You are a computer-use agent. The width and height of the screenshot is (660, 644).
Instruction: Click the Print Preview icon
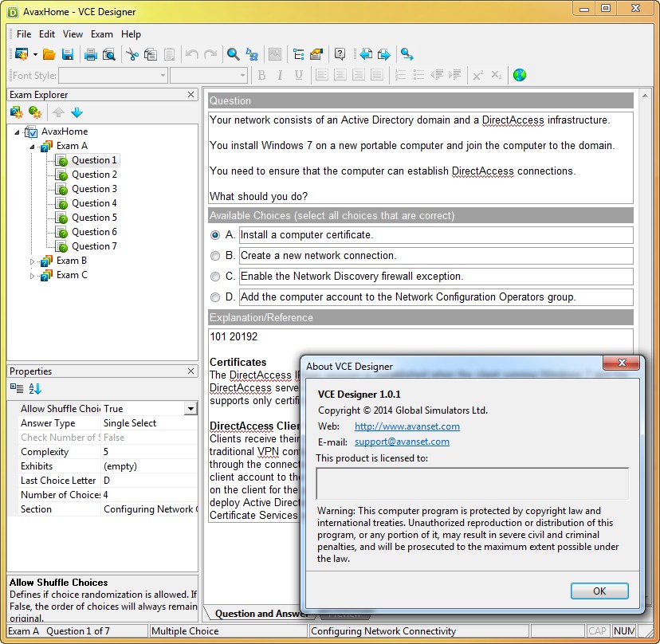(108, 54)
